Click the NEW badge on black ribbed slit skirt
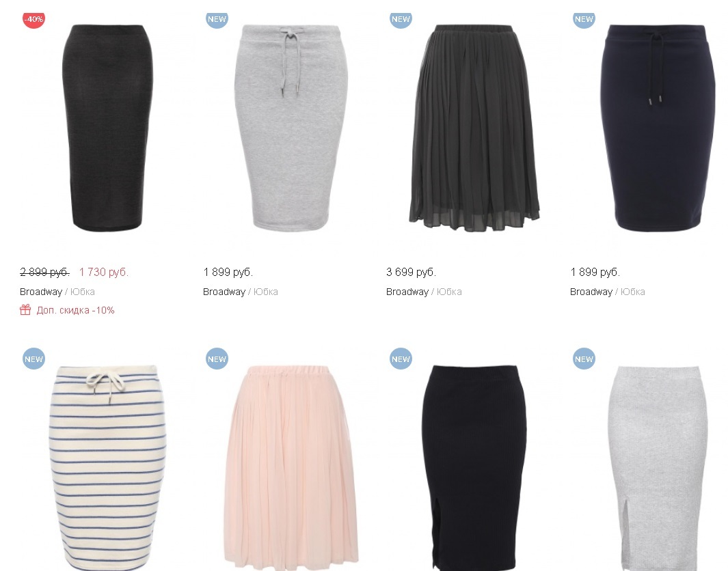The width and height of the screenshot is (728, 571). pyautogui.click(x=401, y=359)
